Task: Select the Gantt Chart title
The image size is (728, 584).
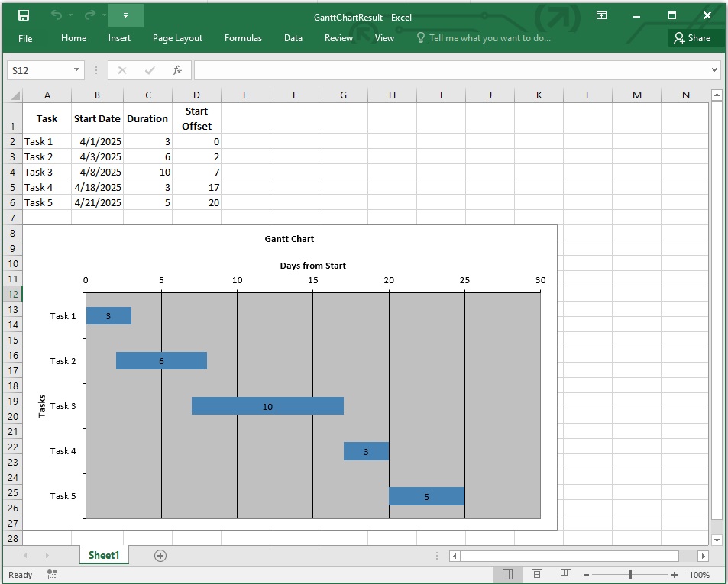Action: 289,238
